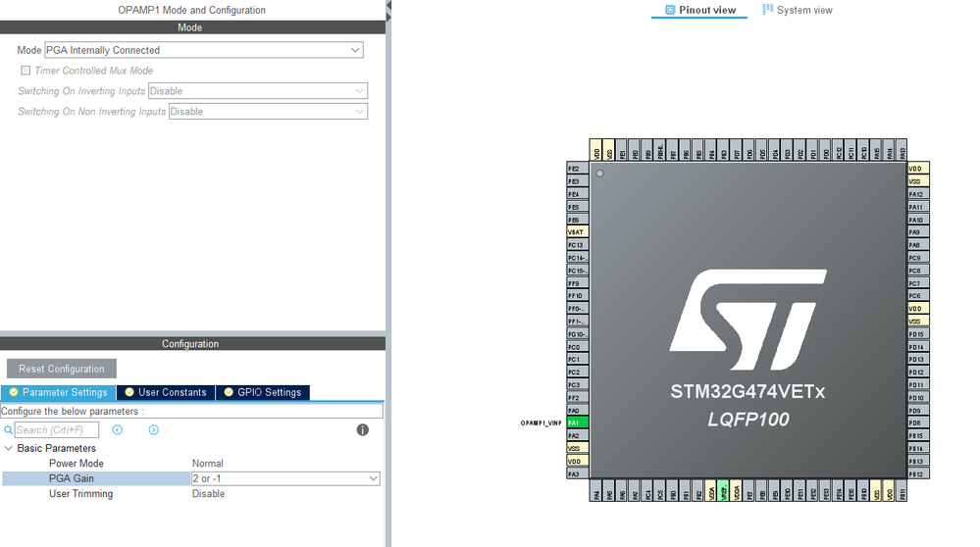Collapse the Basic Parameters section
This screenshot has width=980, height=547.
point(9,448)
